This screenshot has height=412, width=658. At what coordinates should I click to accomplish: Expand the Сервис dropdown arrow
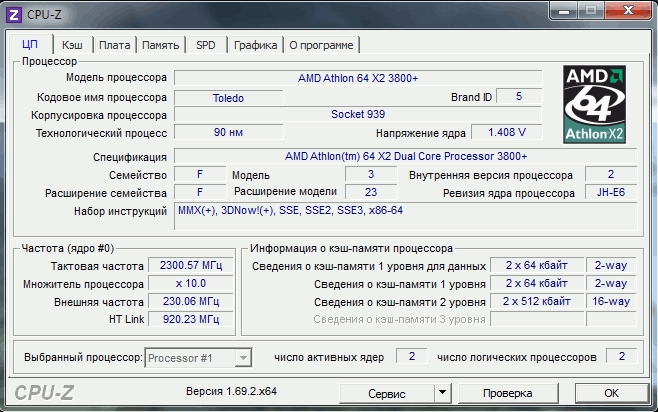(442, 393)
